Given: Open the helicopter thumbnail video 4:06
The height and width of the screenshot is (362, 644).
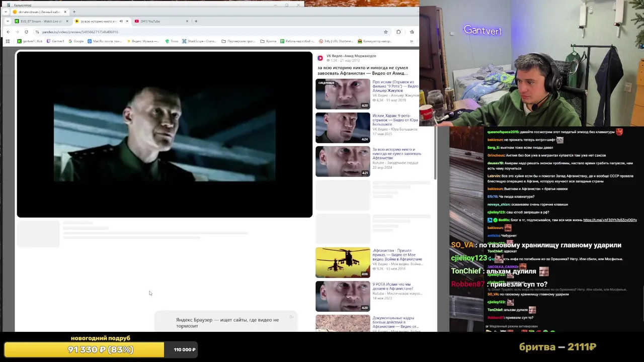Looking at the screenshot, I should pos(343,262).
